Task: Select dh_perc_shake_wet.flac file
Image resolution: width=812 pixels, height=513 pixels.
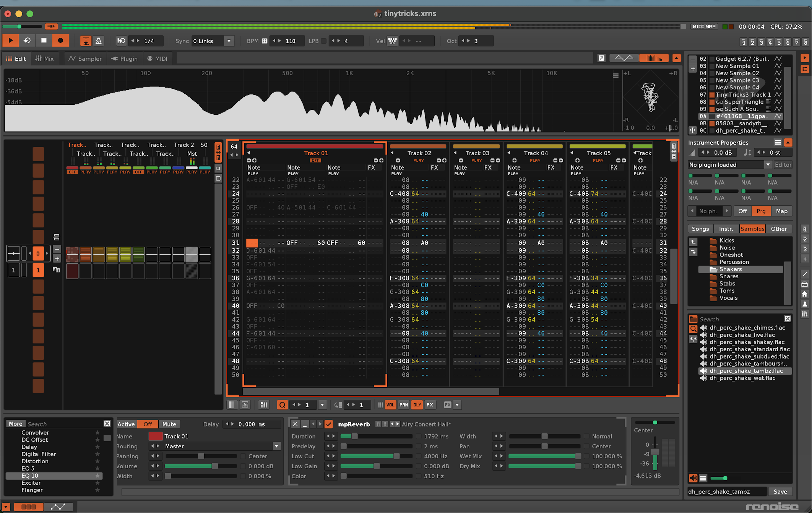Action: click(x=742, y=378)
